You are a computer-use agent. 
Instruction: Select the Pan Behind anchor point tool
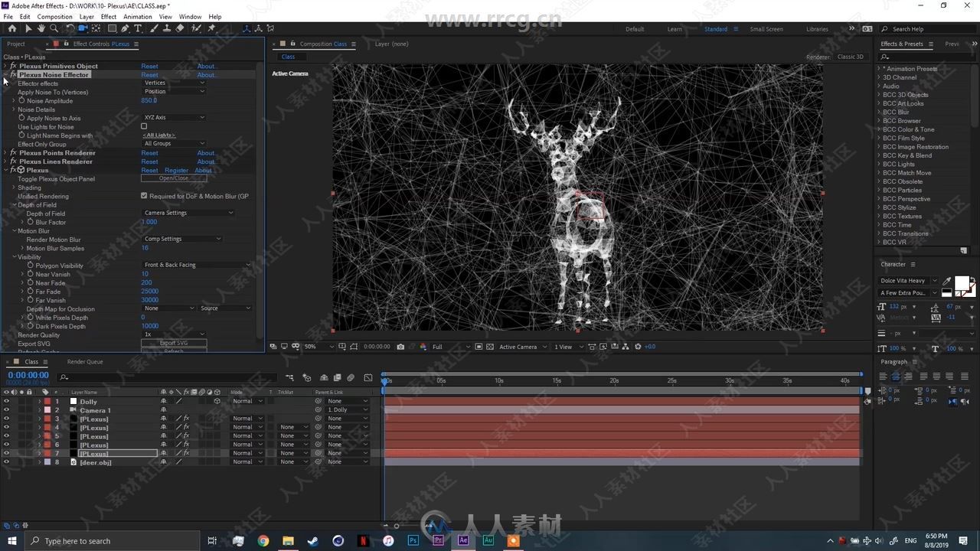96,28
